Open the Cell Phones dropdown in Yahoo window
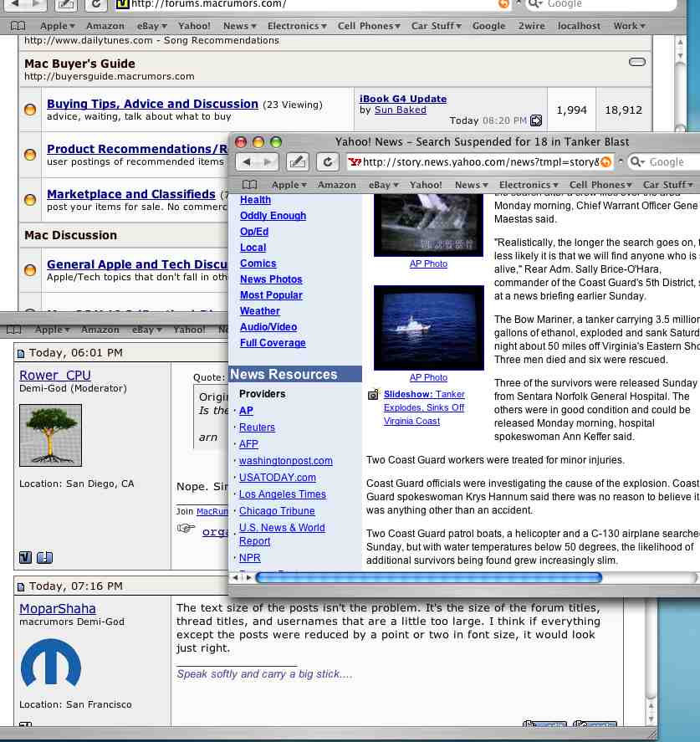Screen dimensions: 700x742 (x=600, y=185)
